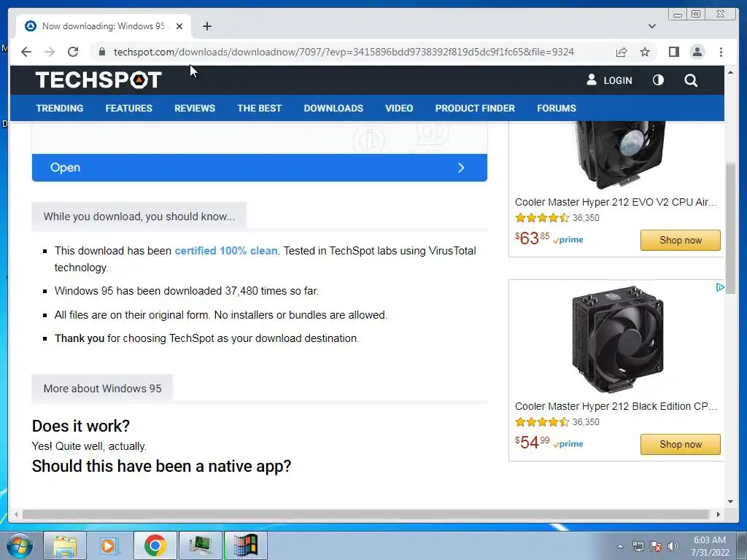The width and height of the screenshot is (747, 560).
Task: Click the horizontal scrollbar right arrow
Action: click(719, 514)
